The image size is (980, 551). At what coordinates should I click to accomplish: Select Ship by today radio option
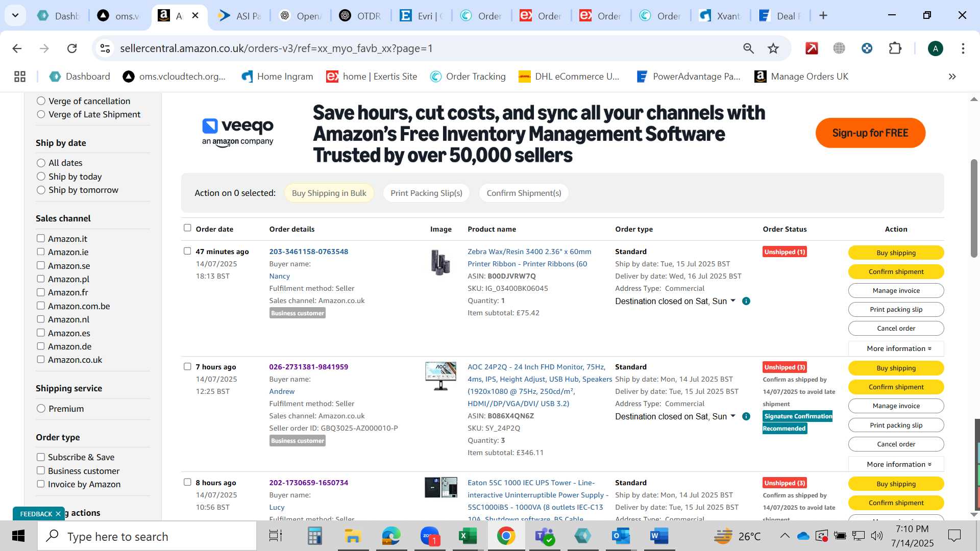click(x=41, y=177)
